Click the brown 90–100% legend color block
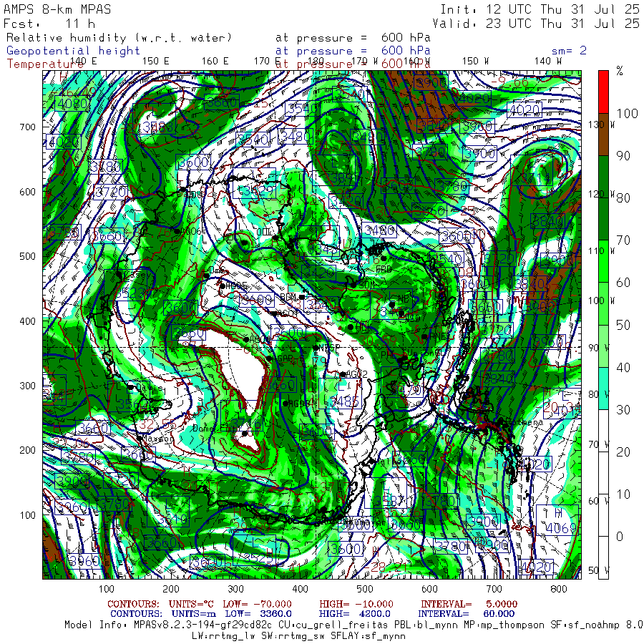Image resolution: width=644 pixels, height=644 pixels. 603,135
